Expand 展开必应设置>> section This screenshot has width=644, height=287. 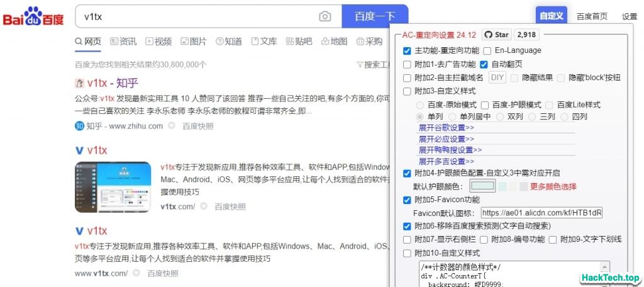click(447, 139)
